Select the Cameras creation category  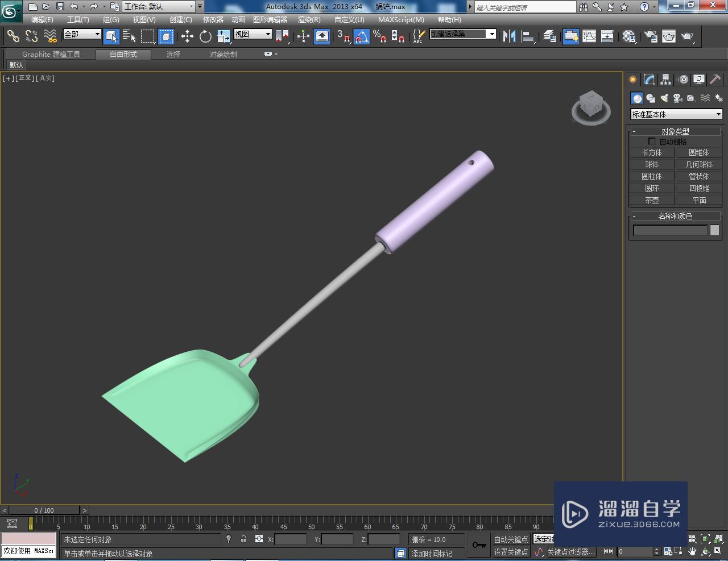678,98
